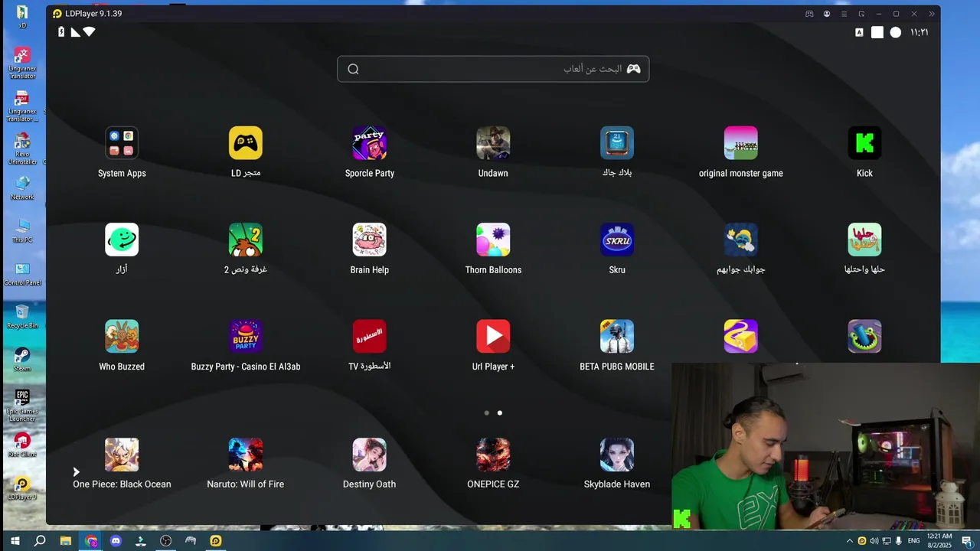Click the small play arrow beside One Piece
Image resolution: width=980 pixels, height=551 pixels.
(x=76, y=472)
